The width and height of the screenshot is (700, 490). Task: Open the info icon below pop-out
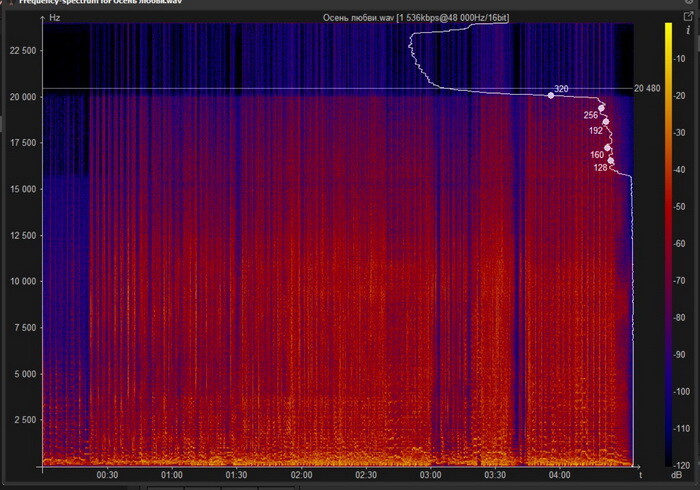pyautogui.click(x=688, y=30)
